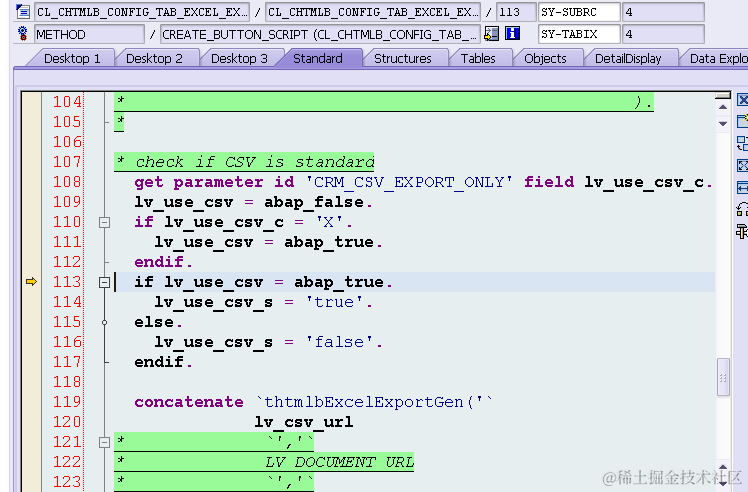Open the Tables tab
This screenshot has height=492, width=748.
478,58
